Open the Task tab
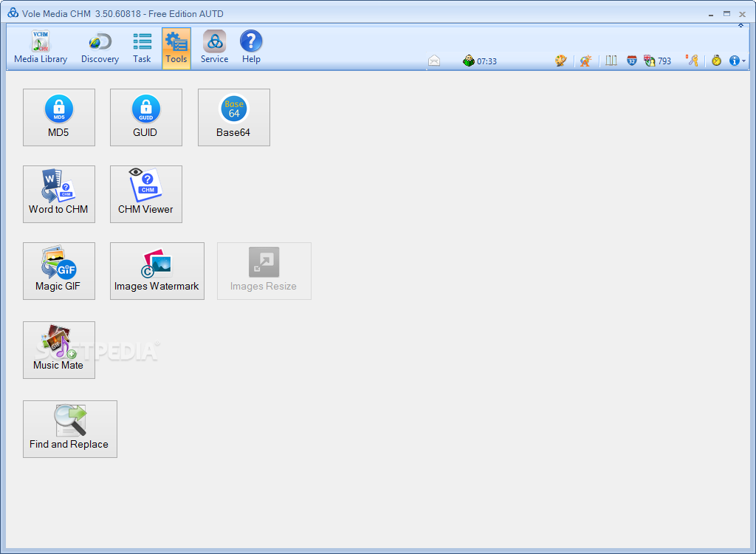 pyautogui.click(x=142, y=48)
